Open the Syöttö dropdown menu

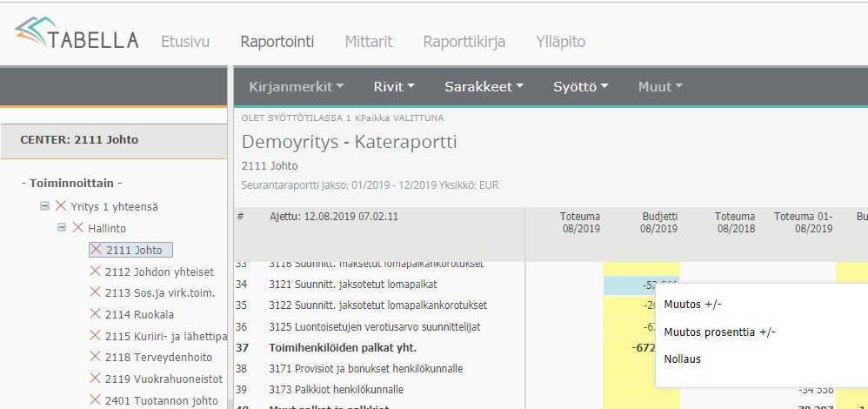coord(579,87)
